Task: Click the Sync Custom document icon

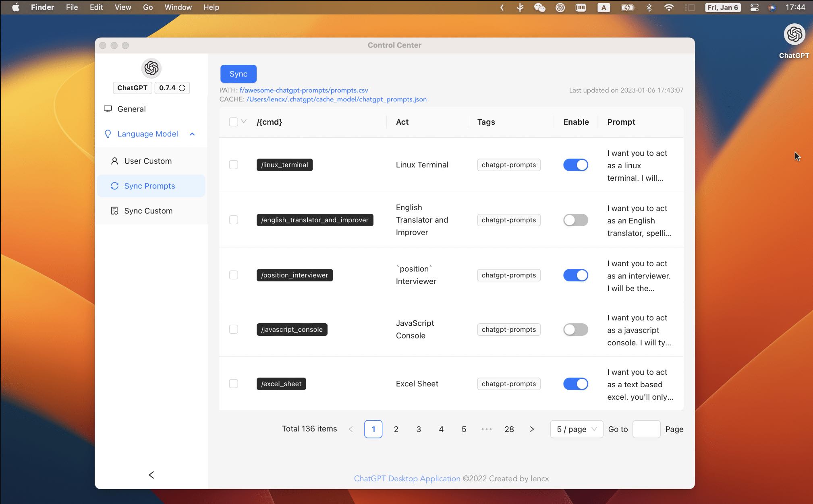Action: point(114,211)
